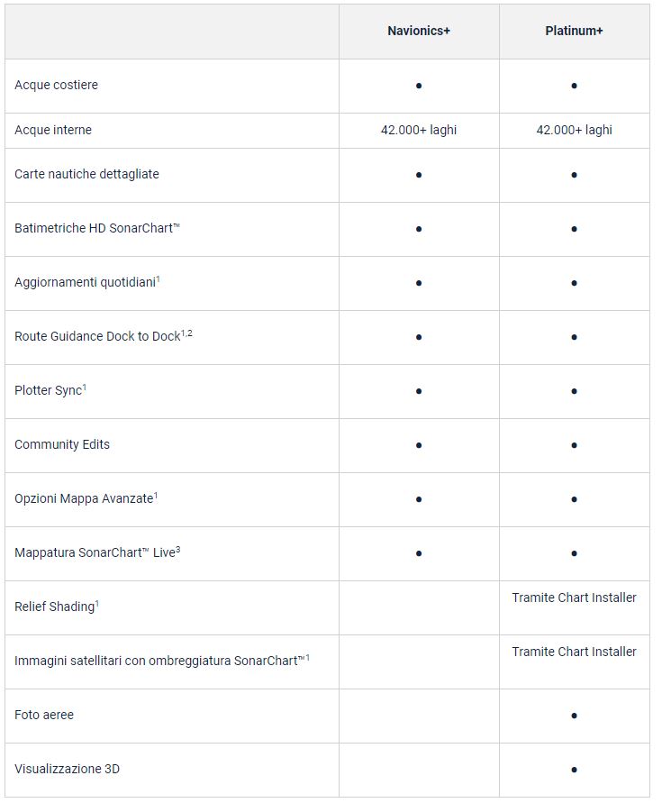
Task: Click the Mappatura SonarChart Live label
Action: 95,552
